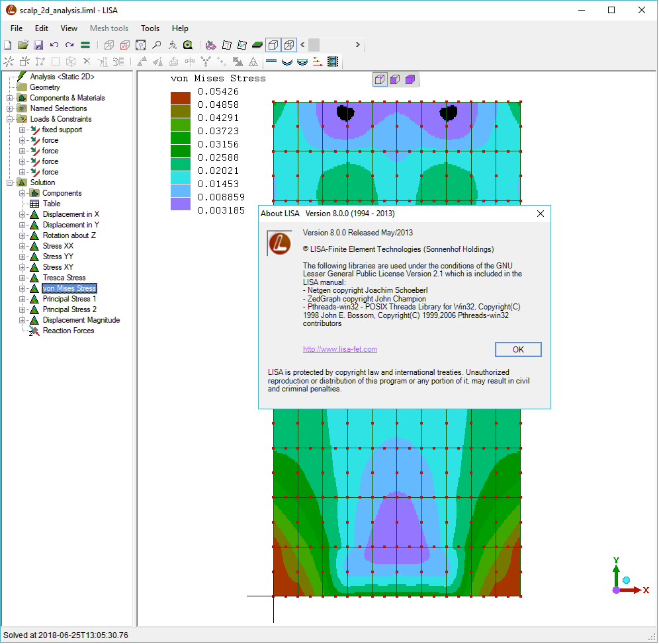The height and width of the screenshot is (644, 659).
Task: Click the Save file toolbar icon
Action: click(38, 45)
